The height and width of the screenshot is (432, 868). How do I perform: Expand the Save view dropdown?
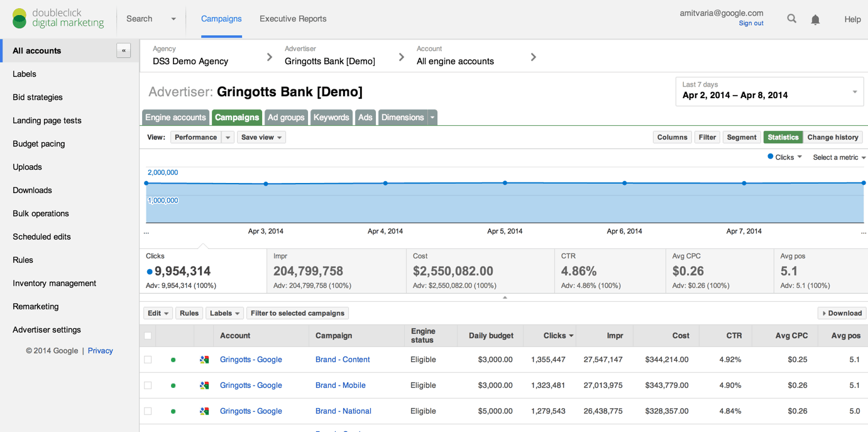tap(261, 137)
